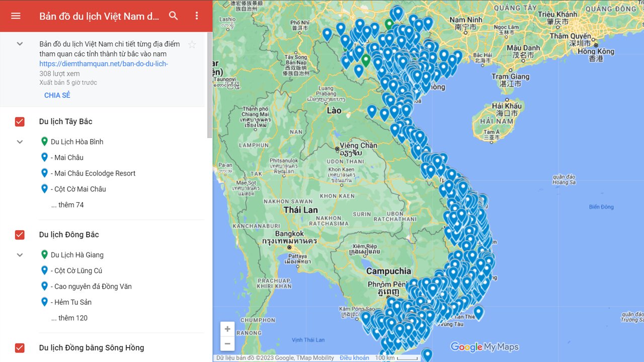Click the CHIA SẺ share button

57,95
